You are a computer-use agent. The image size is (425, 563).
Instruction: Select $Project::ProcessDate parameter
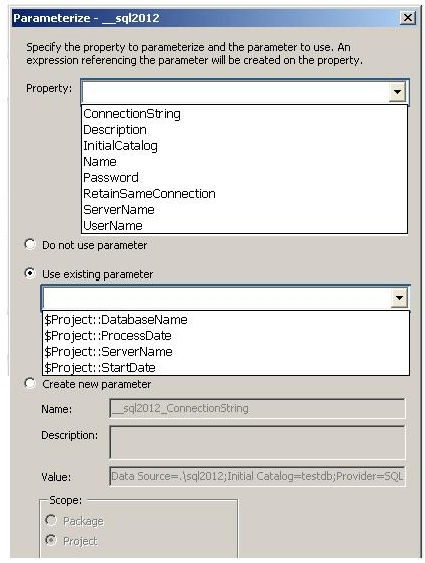pyautogui.click(x=226, y=336)
